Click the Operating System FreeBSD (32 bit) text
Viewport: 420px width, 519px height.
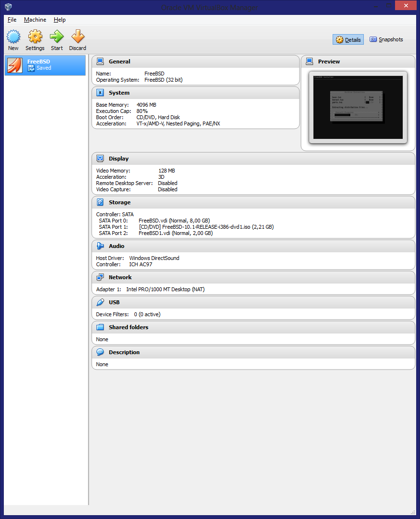click(163, 80)
